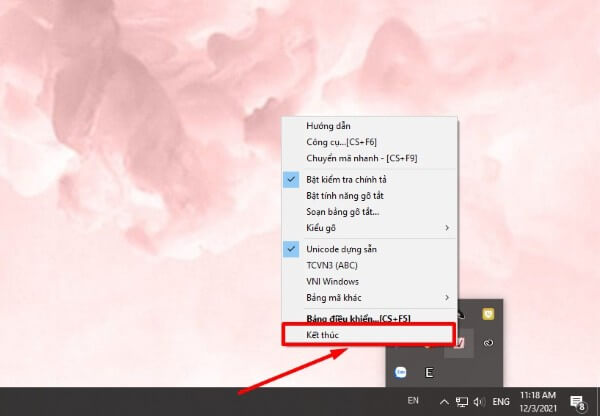Screen dimensions: 600x416
Task: Open 'Công cụ...[CS+F6]' menu entry
Action: coord(342,143)
